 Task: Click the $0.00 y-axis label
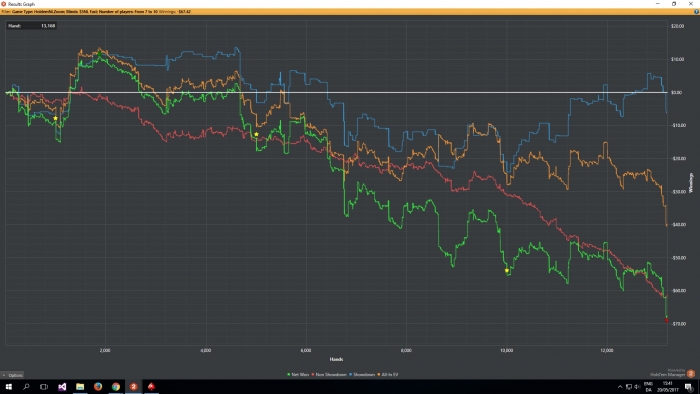click(x=676, y=92)
